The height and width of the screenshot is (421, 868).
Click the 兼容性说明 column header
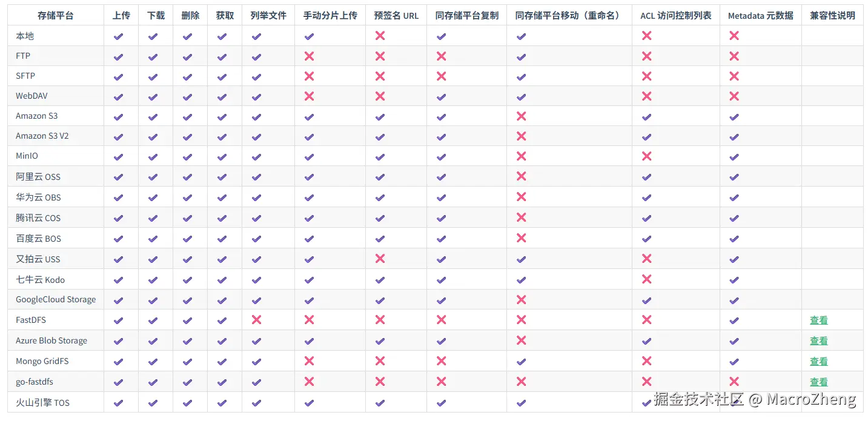pyautogui.click(x=832, y=15)
